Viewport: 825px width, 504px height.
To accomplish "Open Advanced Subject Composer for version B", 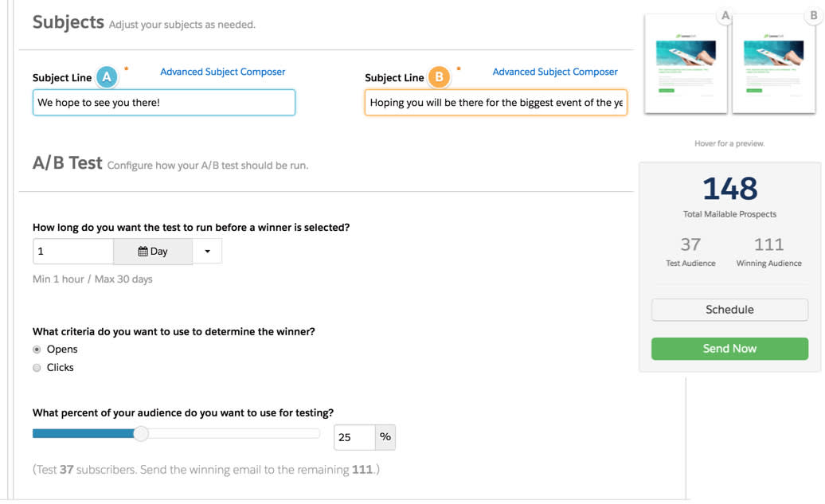I will point(554,72).
